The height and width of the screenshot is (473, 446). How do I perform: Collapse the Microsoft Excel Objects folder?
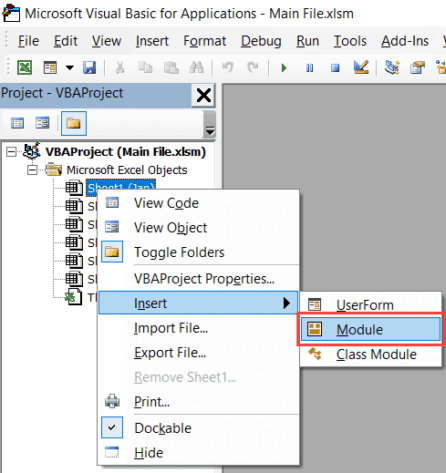tap(32, 170)
